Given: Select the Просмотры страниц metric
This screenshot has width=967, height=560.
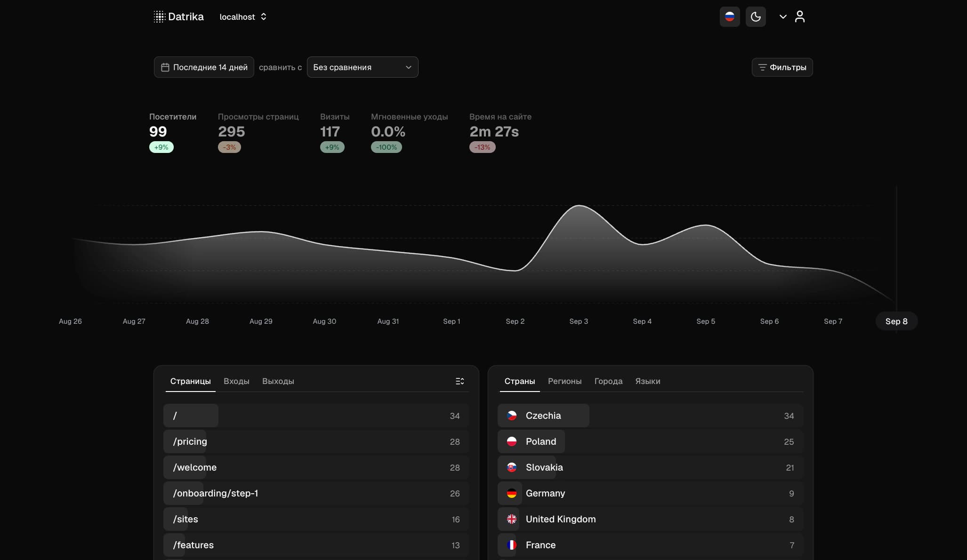Looking at the screenshot, I should [258, 132].
